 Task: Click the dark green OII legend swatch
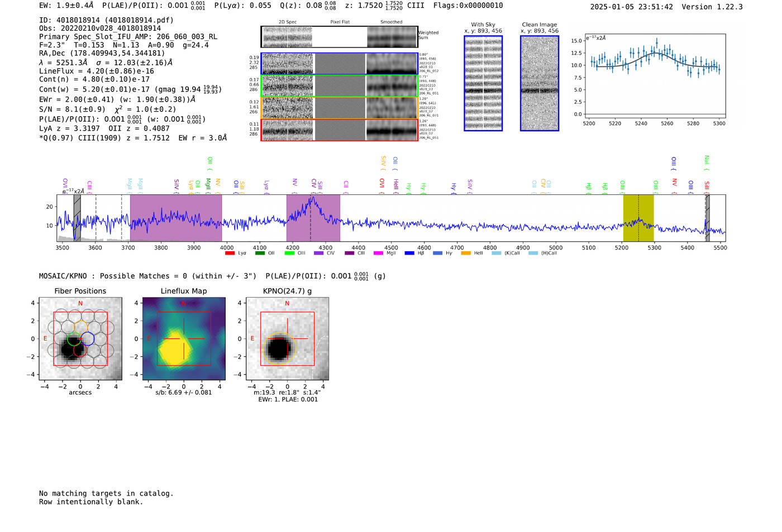(259, 253)
